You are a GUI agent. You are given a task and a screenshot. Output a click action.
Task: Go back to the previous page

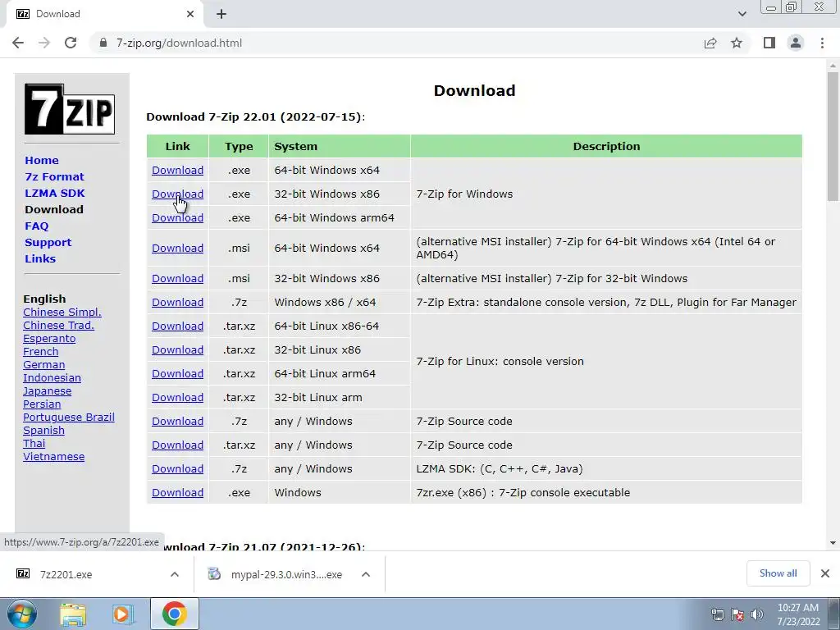click(18, 43)
